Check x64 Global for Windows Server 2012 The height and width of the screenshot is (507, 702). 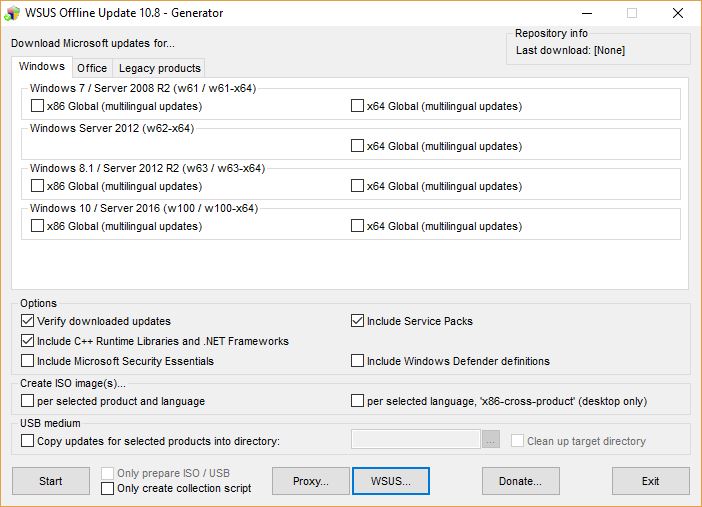[357, 146]
